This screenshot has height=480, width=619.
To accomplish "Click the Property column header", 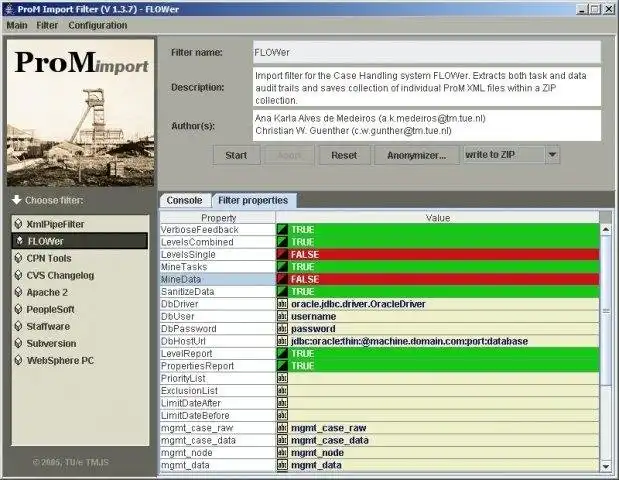I will [x=218, y=218].
